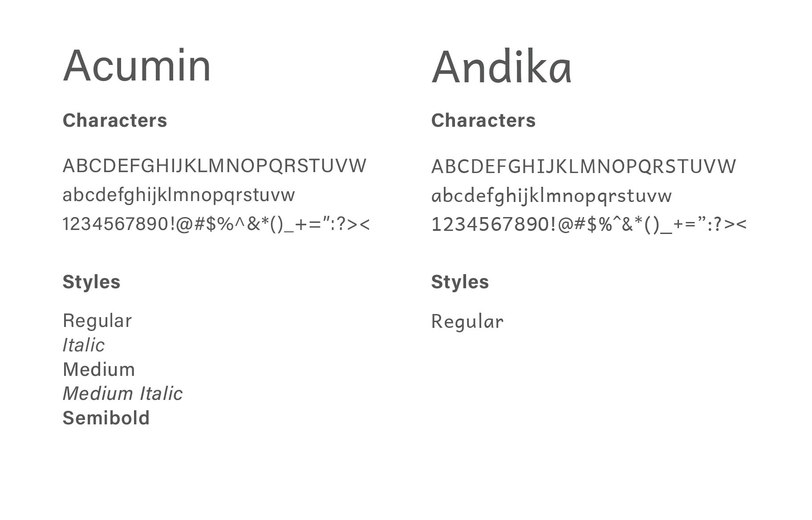Click Acumin's uppercase alphabet line

214,166
